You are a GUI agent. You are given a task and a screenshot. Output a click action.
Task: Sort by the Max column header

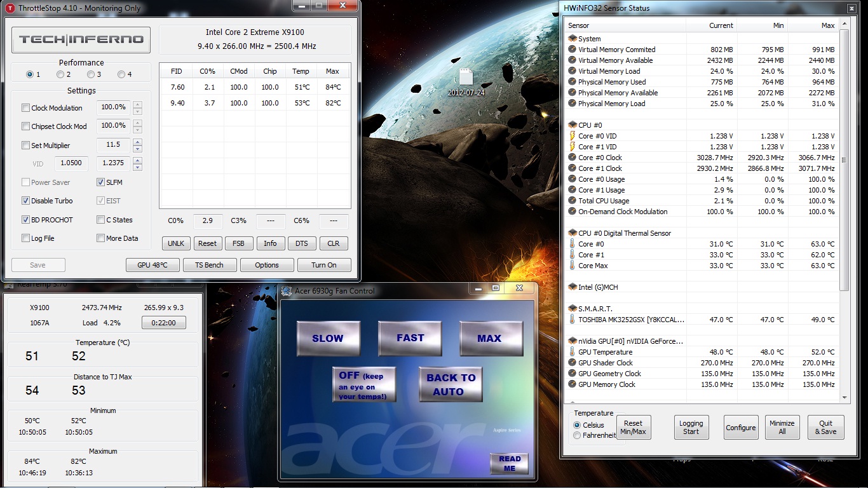pos(813,25)
